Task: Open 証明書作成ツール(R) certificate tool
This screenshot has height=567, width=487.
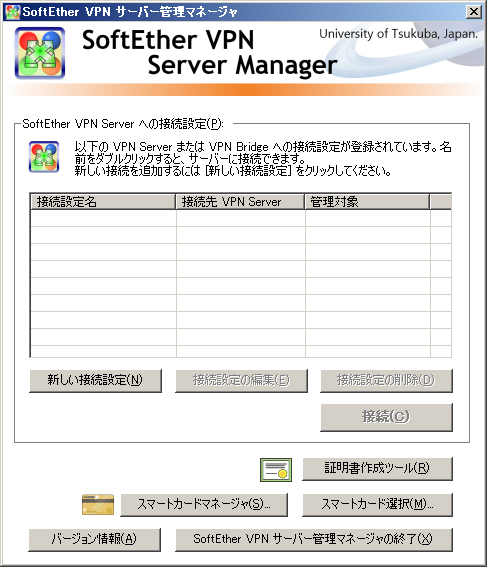Action: pyautogui.click(x=377, y=469)
